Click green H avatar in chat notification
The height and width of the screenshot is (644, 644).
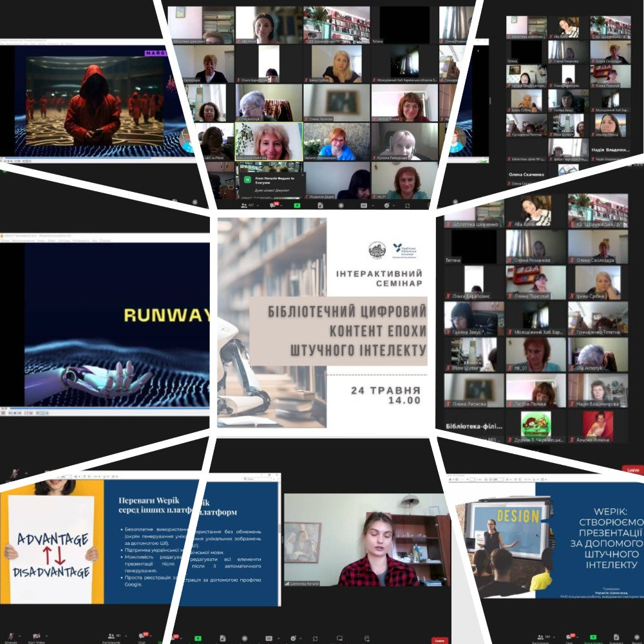248,180
